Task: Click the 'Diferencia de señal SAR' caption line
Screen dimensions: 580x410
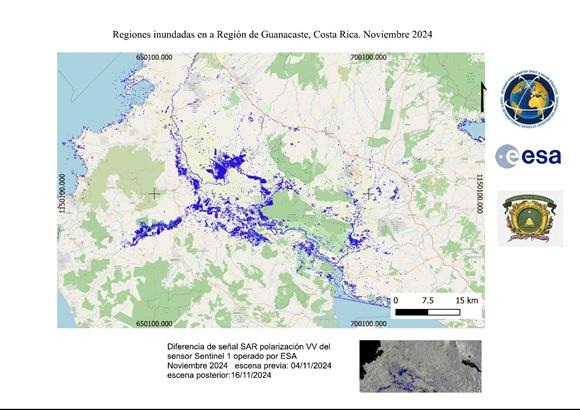Action: 249,347
